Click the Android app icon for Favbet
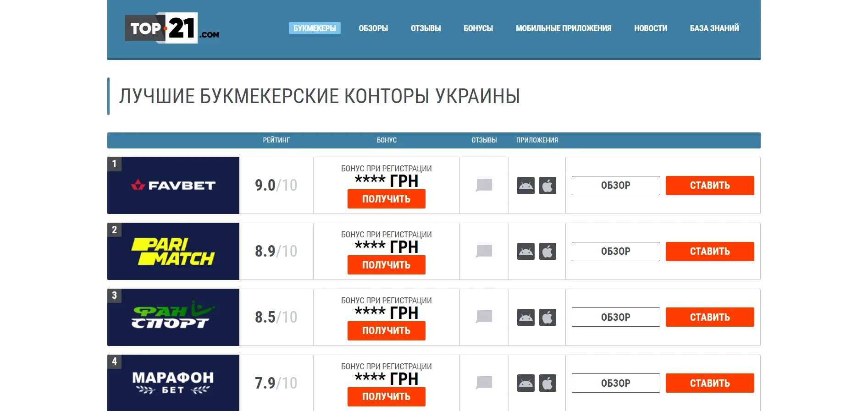The width and height of the screenshot is (868, 411). 526,186
